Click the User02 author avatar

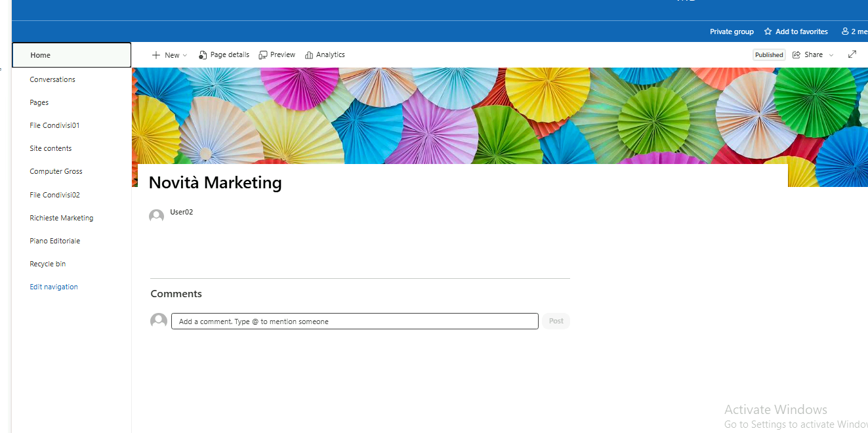click(156, 216)
